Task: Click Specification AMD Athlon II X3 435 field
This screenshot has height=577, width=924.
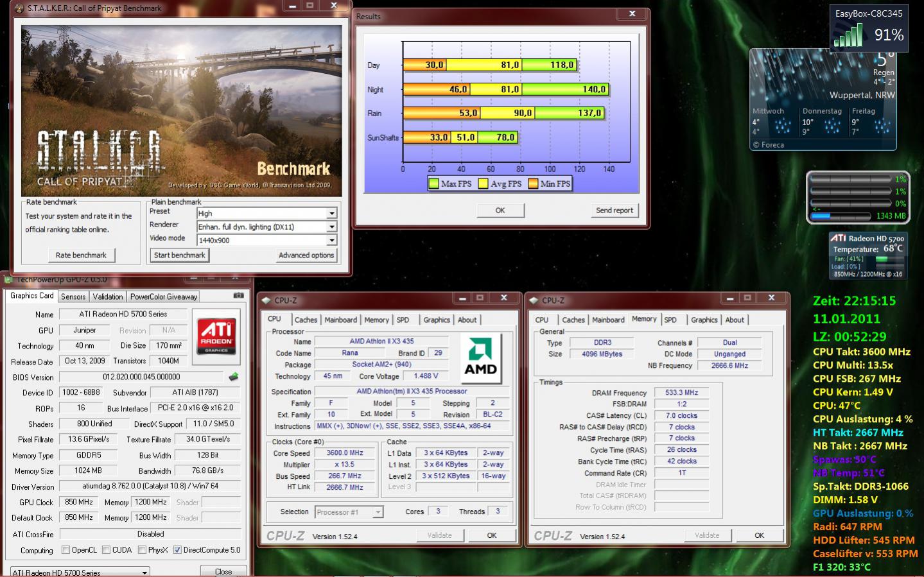Action: pos(412,391)
